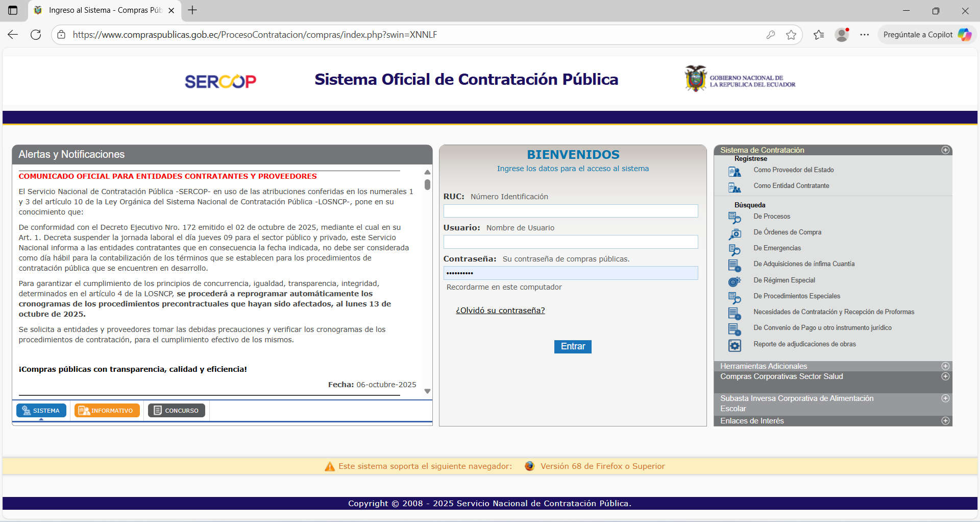Focus the RUC identification number field
This screenshot has width=980, height=522.
pos(570,211)
